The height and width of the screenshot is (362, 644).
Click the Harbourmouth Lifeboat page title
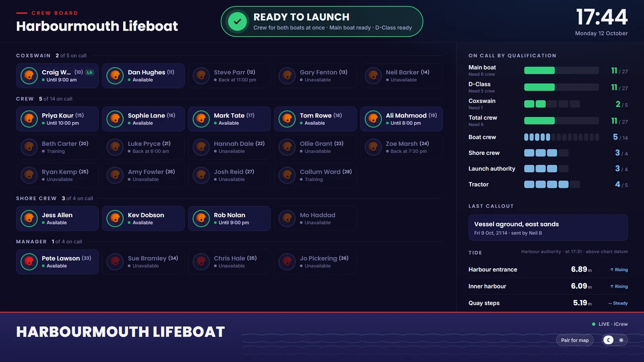pos(97,26)
